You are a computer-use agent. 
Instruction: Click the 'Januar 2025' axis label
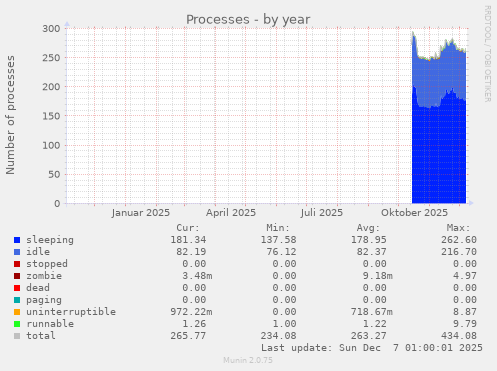pos(141,213)
